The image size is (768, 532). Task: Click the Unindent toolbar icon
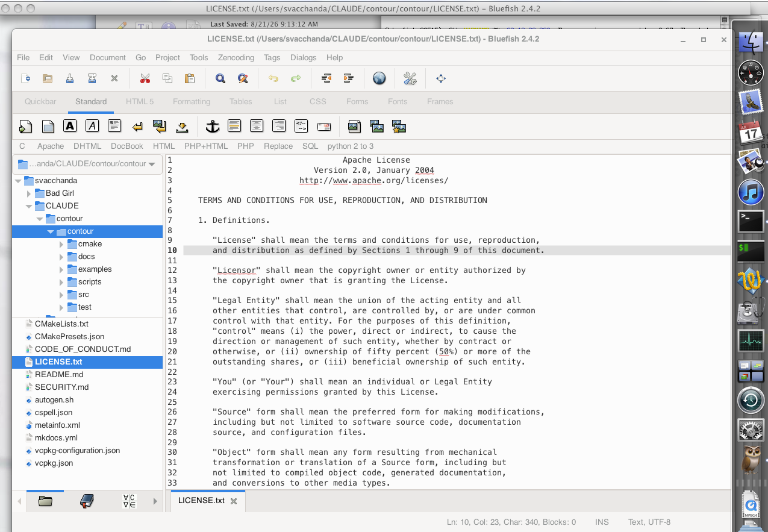(326, 78)
